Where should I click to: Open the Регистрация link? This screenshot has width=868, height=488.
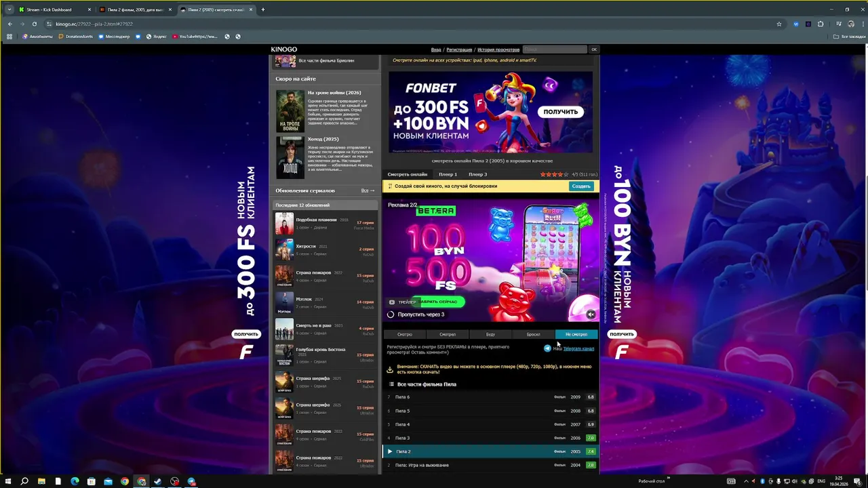(459, 49)
